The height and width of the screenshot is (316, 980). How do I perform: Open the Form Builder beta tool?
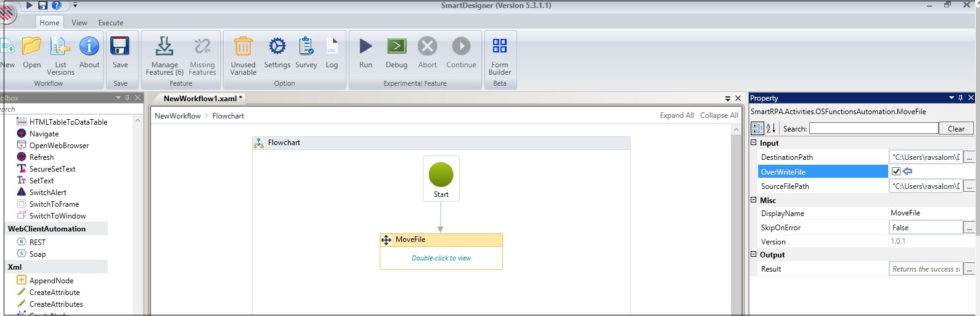pos(500,47)
